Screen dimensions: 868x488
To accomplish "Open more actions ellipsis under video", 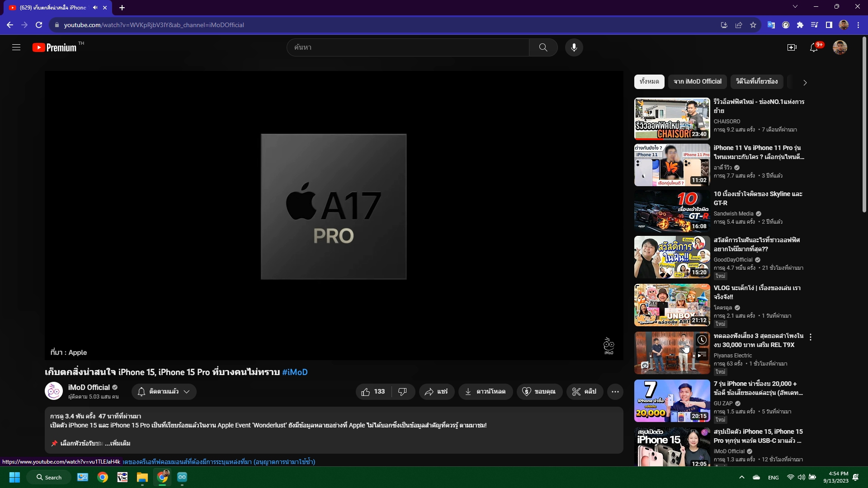I will (615, 392).
